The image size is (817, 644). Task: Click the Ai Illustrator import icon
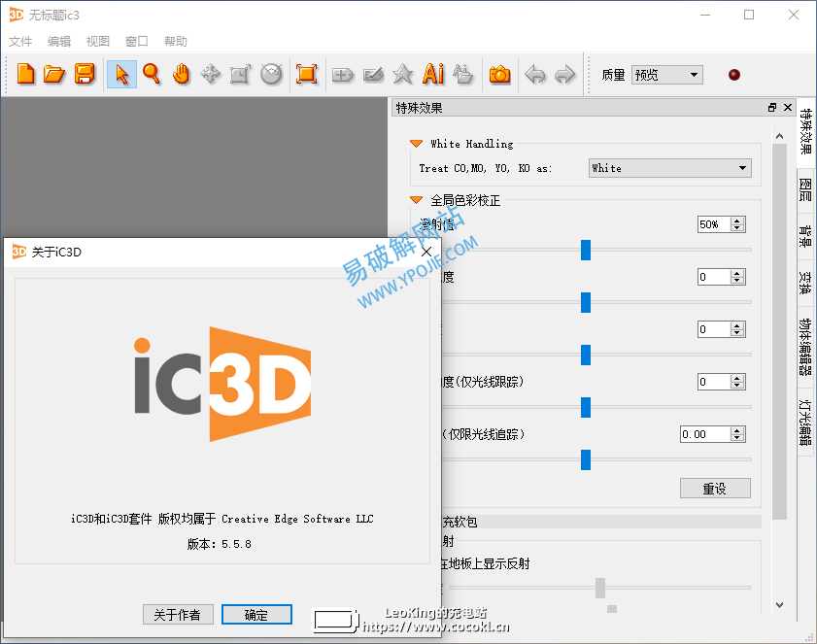(x=433, y=74)
